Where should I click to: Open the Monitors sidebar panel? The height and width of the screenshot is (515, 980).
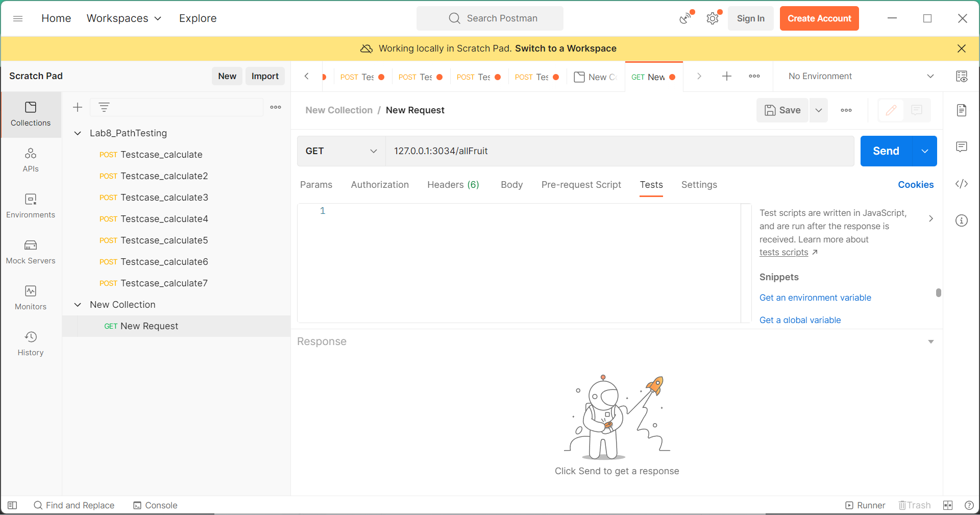pos(31,298)
